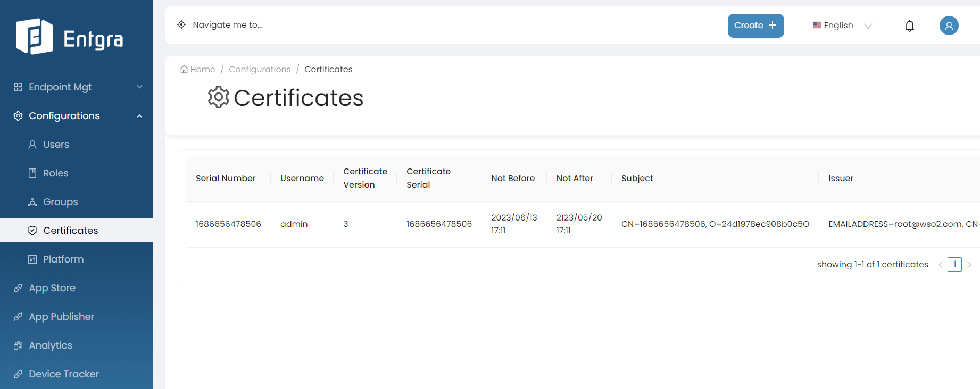Open the user profile avatar
Screen dimensions: 980x389
point(949,26)
